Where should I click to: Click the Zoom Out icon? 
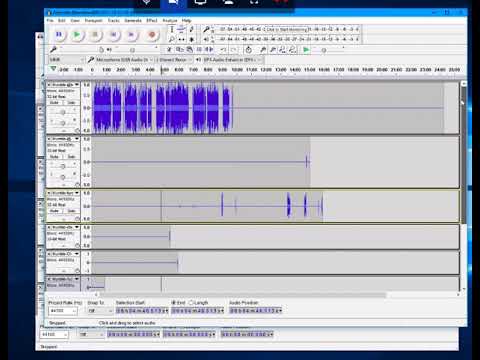tap(273, 50)
